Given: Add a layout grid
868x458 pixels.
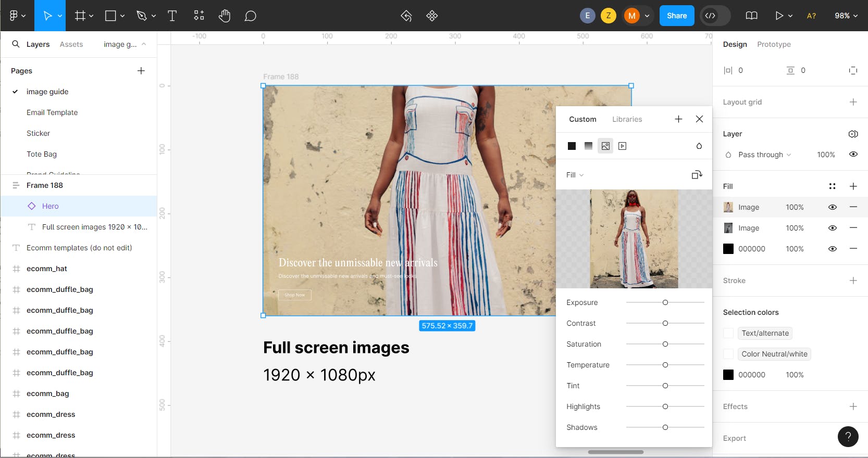Looking at the screenshot, I should tap(853, 102).
